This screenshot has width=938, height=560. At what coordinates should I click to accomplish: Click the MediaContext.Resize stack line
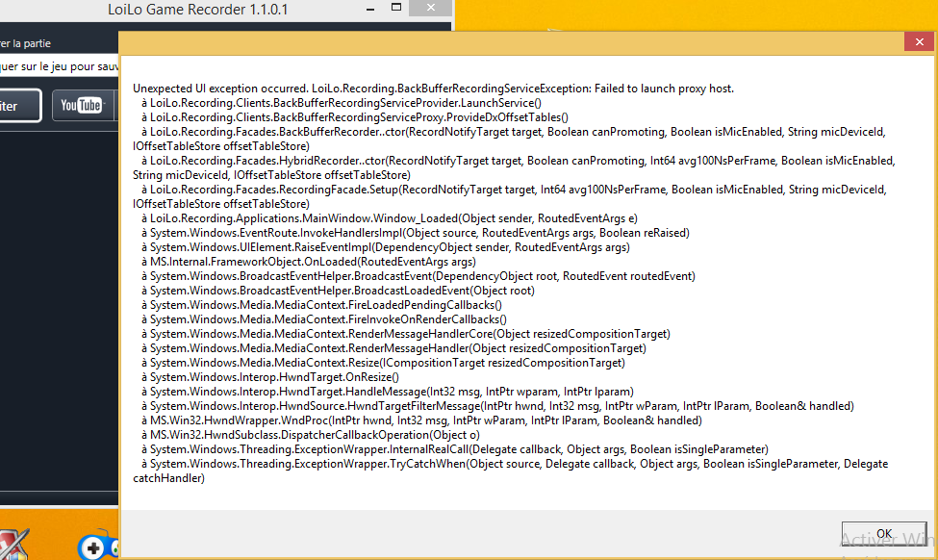pyautogui.click(x=383, y=362)
